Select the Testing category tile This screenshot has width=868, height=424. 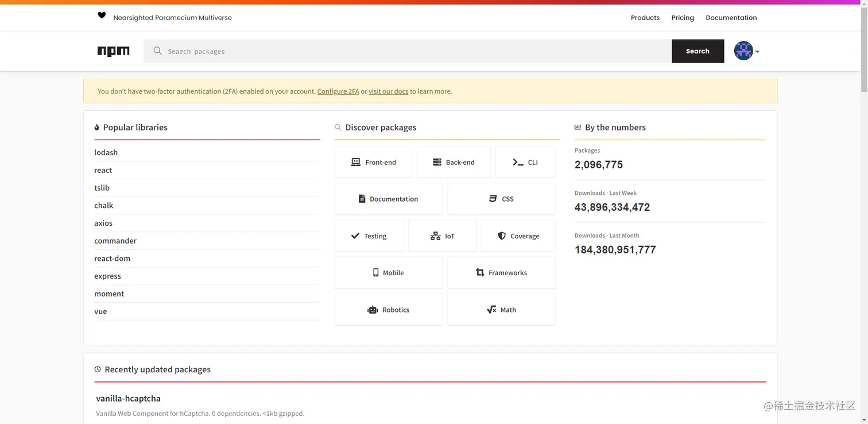pos(369,236)
